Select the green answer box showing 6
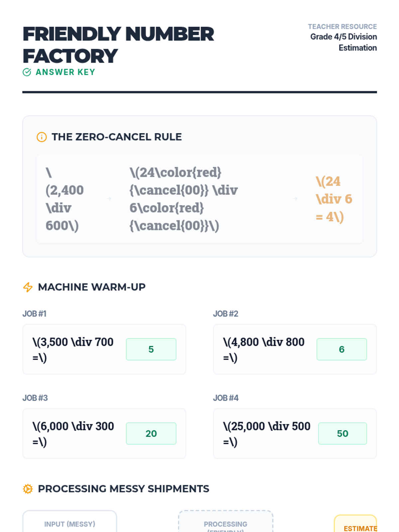 (x=341, y=349)
